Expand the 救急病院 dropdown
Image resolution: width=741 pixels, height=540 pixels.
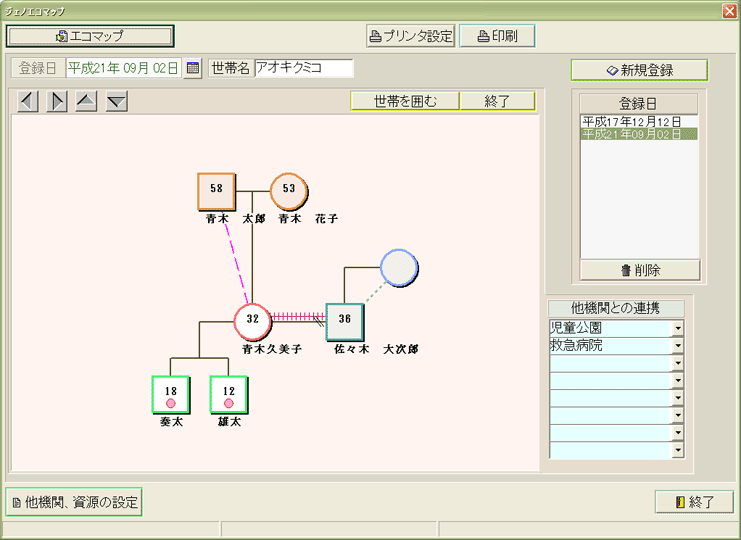[678, 345]
